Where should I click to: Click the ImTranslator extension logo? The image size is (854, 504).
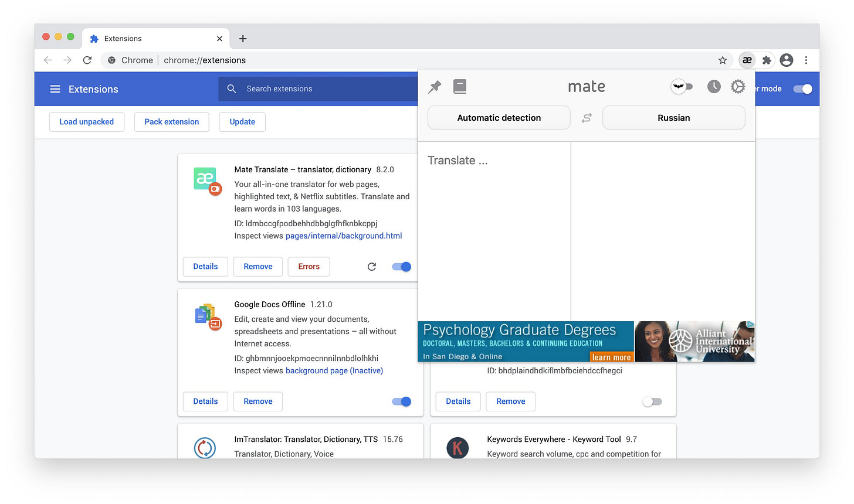(205, 448)
